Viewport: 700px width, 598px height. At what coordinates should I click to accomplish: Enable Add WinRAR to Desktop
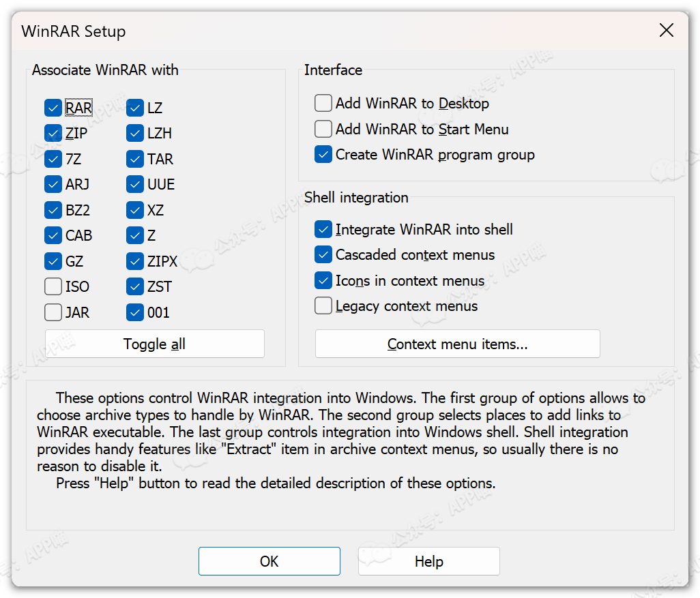click(x=323, y=103)
